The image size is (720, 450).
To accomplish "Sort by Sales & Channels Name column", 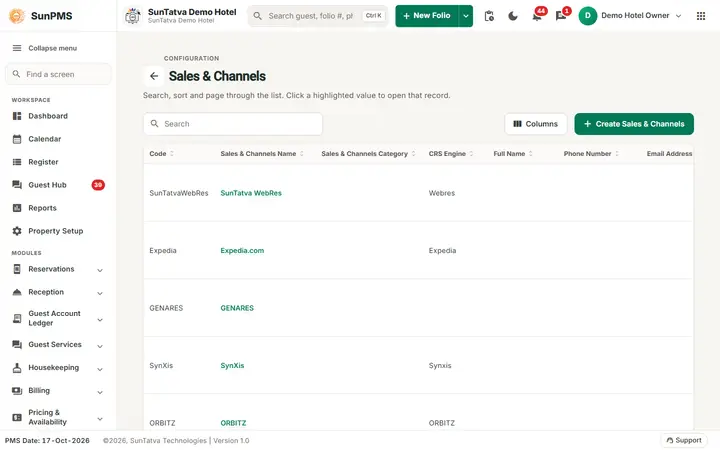I will point(262,154).
